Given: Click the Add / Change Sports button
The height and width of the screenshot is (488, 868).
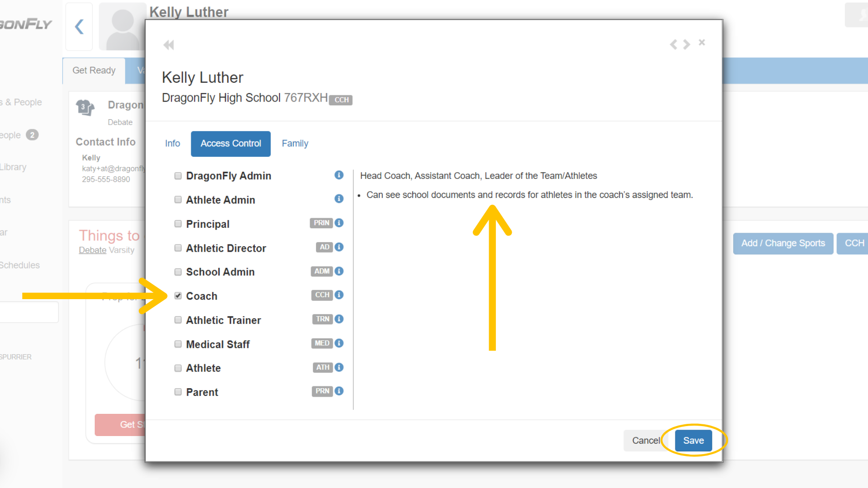Looking at the screenshot, I should coord(783,244).
